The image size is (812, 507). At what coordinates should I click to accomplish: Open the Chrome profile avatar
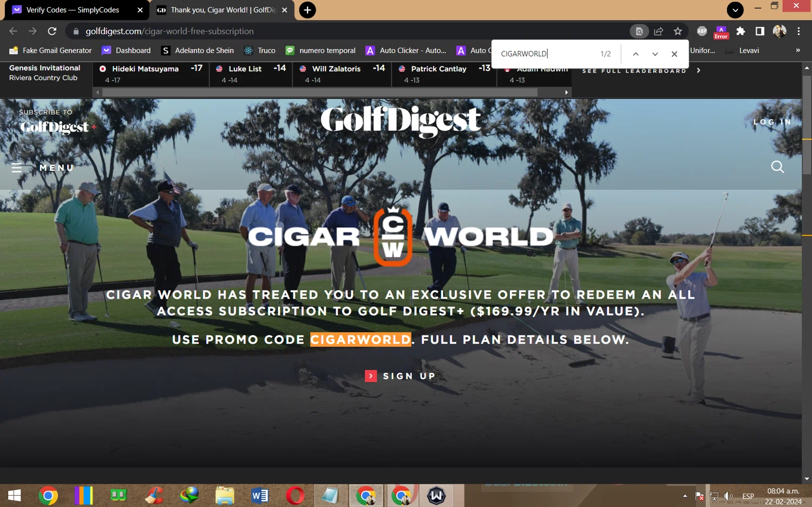pos(780,31)
